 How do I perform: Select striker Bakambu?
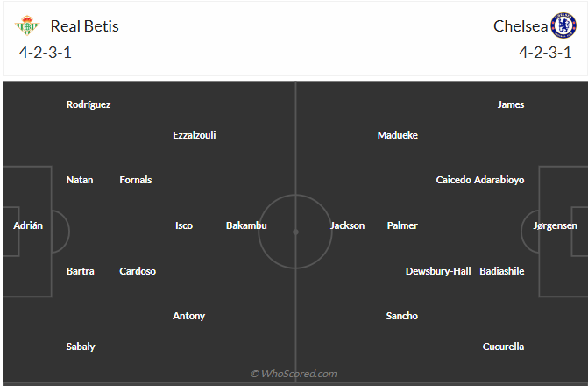click(246, 225)
